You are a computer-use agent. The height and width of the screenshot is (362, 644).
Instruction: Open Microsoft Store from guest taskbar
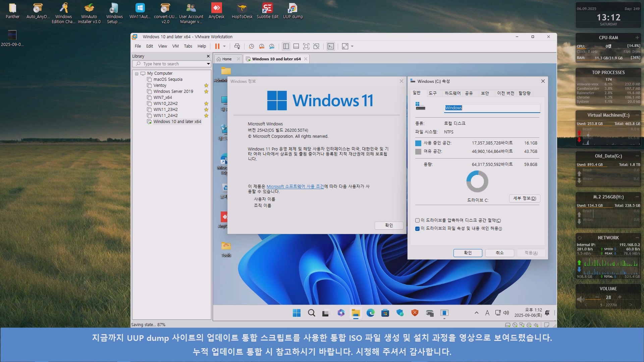[385, 313]
